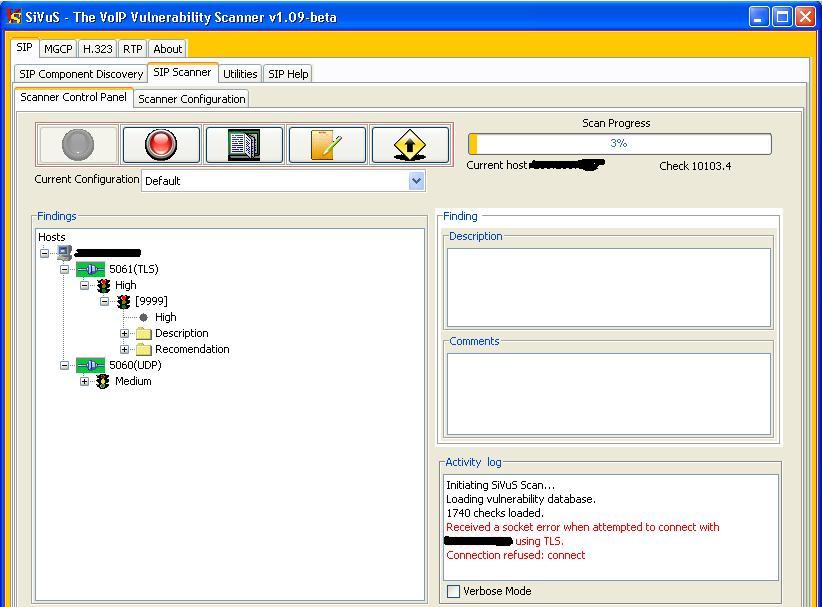The height and width of the screenshot is (607, 822).
Task: Select the High leaf under [9999]
Action: click(166, 317)
